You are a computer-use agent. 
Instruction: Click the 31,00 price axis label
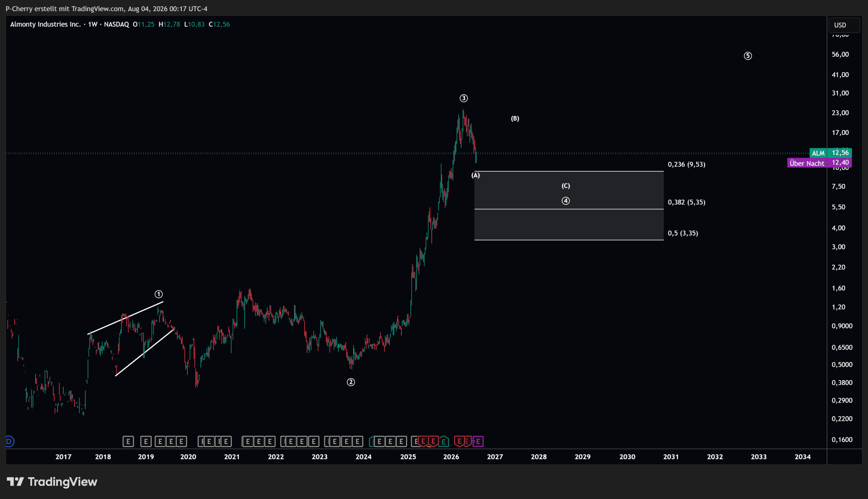pyautogui.click(x=840, y=93)
